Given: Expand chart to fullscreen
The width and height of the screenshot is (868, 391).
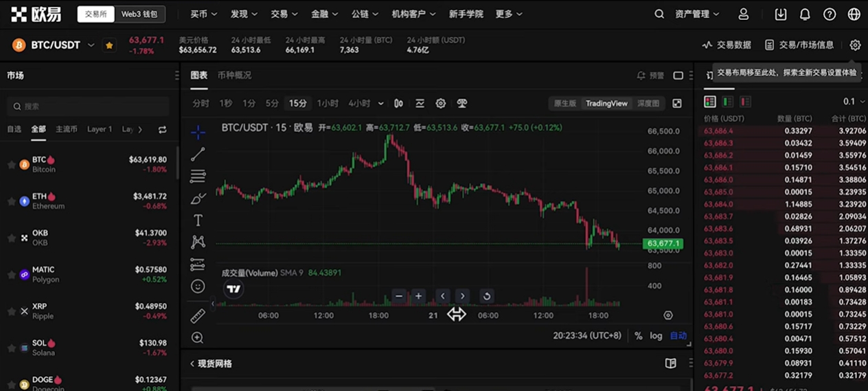Looking at the screenshot, I should pos(677,103).
